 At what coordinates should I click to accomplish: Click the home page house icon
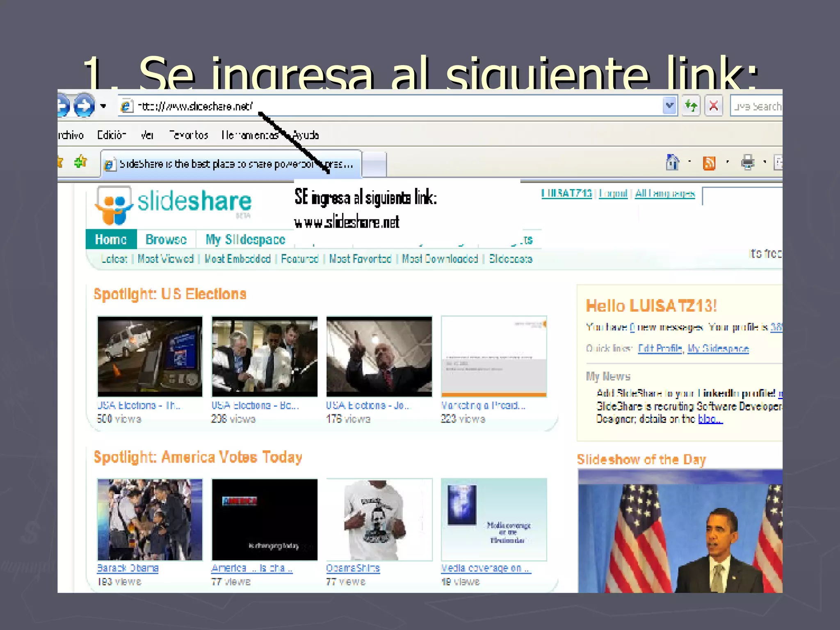tap(672, 162)
